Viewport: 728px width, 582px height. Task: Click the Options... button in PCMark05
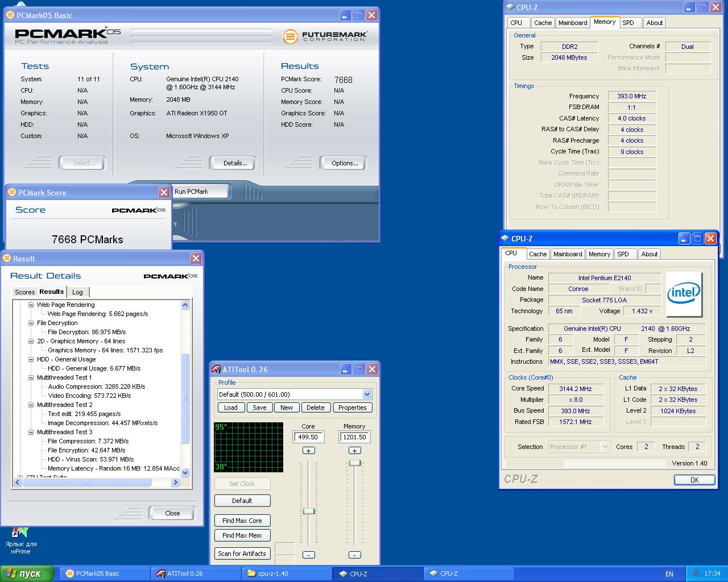pyautogui.click(x=344, y=163)
